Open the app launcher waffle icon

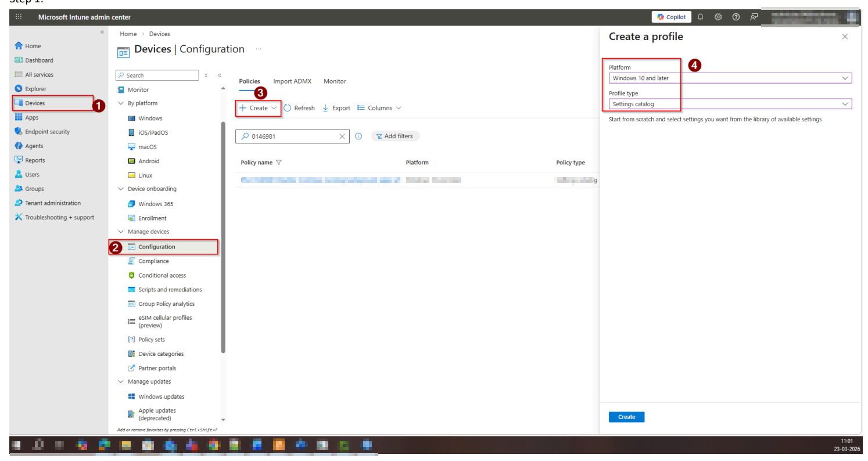pyautogui.click(x=19, y=17)
